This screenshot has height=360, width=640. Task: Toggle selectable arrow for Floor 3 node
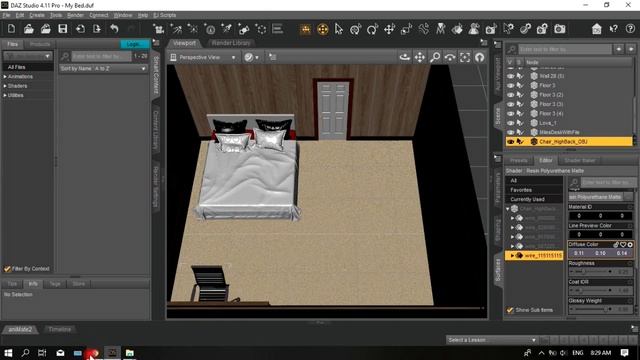520,85
